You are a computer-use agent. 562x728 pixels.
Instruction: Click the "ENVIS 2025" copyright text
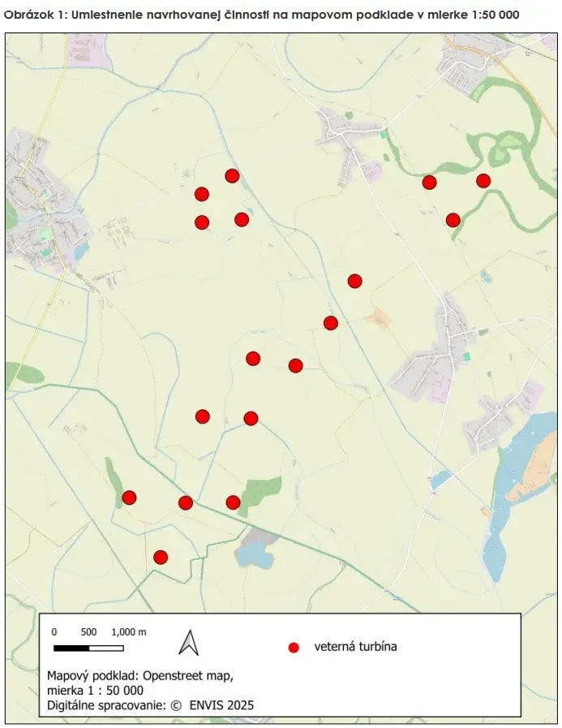221,705
